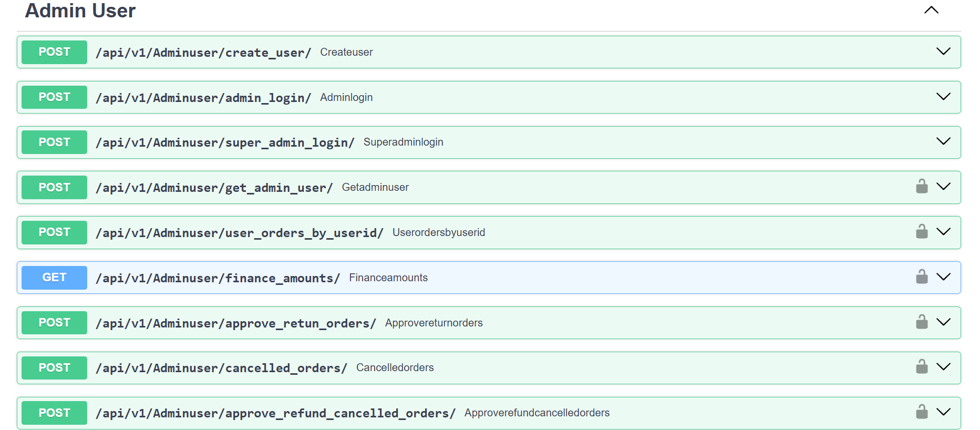Viewport: 980px width, 430px height.
Task: Collapse the Admin User section
Action: (x=931, y=11)
